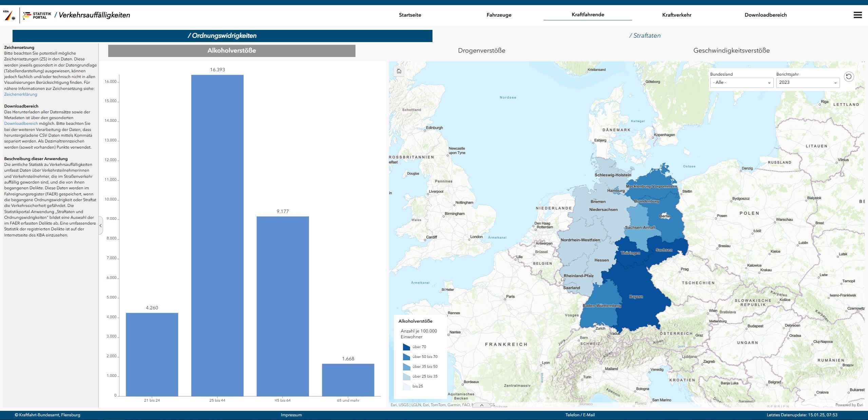
Task: Click the map home extent button
Action: [x=399, y=71]
